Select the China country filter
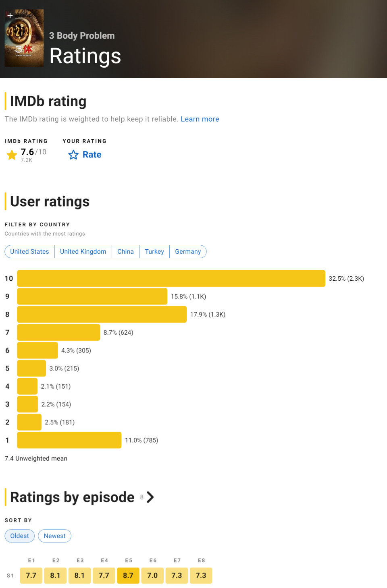The height and width of the screenshot is (588, 387). 125,251
